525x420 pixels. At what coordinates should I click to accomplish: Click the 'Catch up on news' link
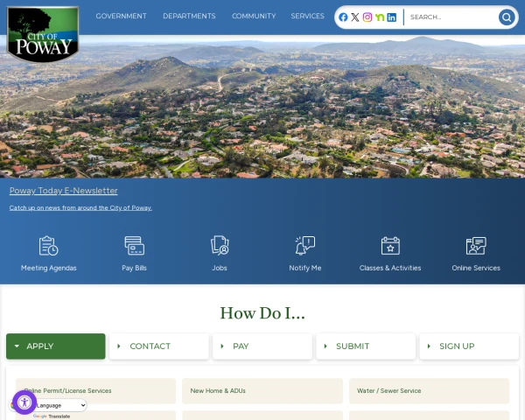coord(80,207)
